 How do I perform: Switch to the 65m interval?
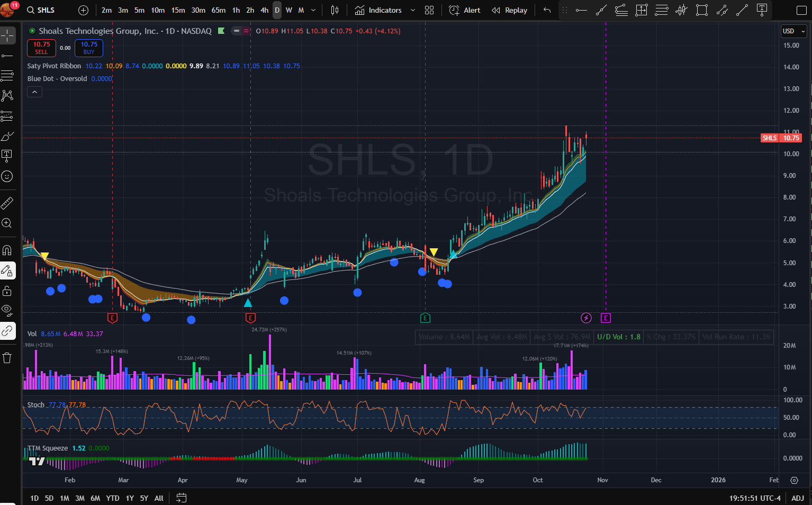click(218, 10)
